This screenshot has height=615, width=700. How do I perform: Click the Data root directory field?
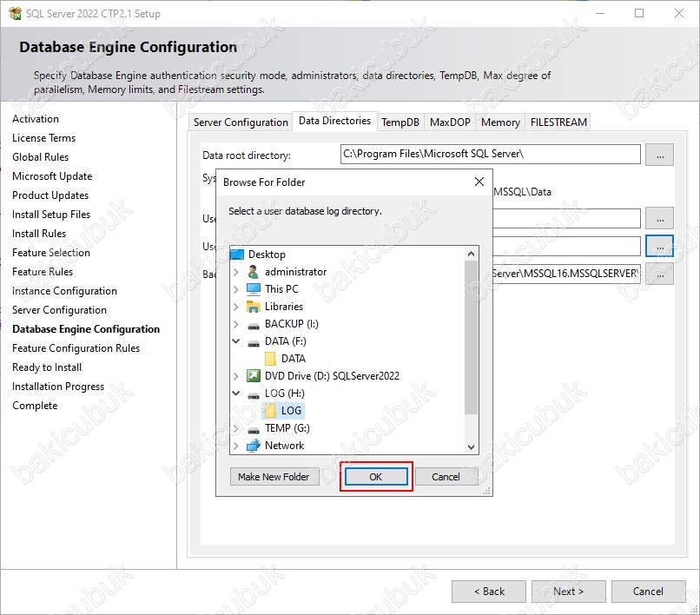[x=490, y=154]
